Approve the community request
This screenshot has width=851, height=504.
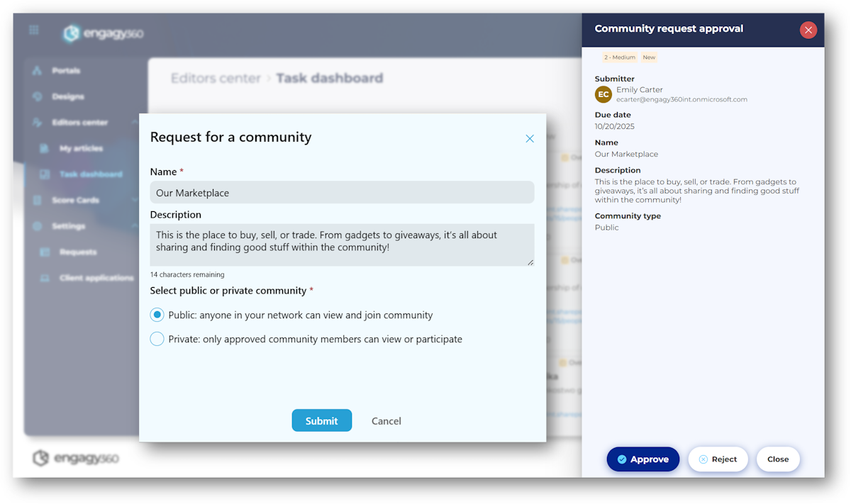643,459
